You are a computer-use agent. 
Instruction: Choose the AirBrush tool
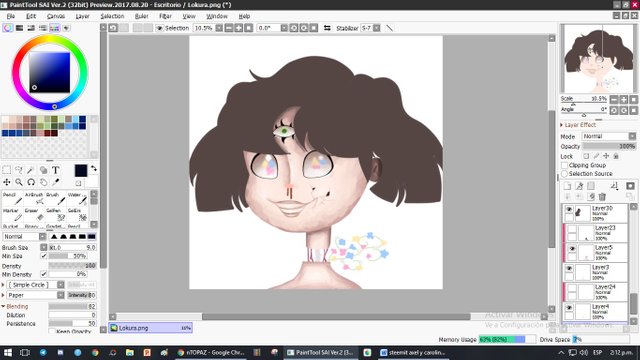click(34, 199)
